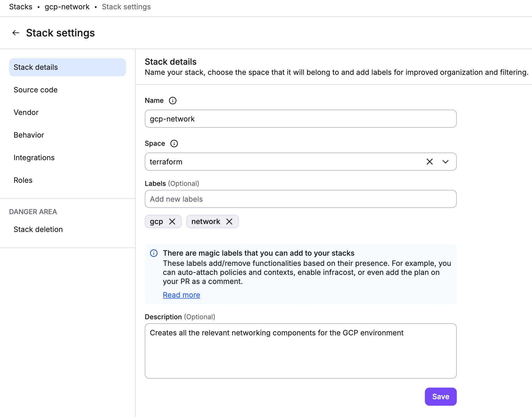Click the back arrow beside Stack settings
The width and height of the screenshot is (532, 417).
coord(16,33)
